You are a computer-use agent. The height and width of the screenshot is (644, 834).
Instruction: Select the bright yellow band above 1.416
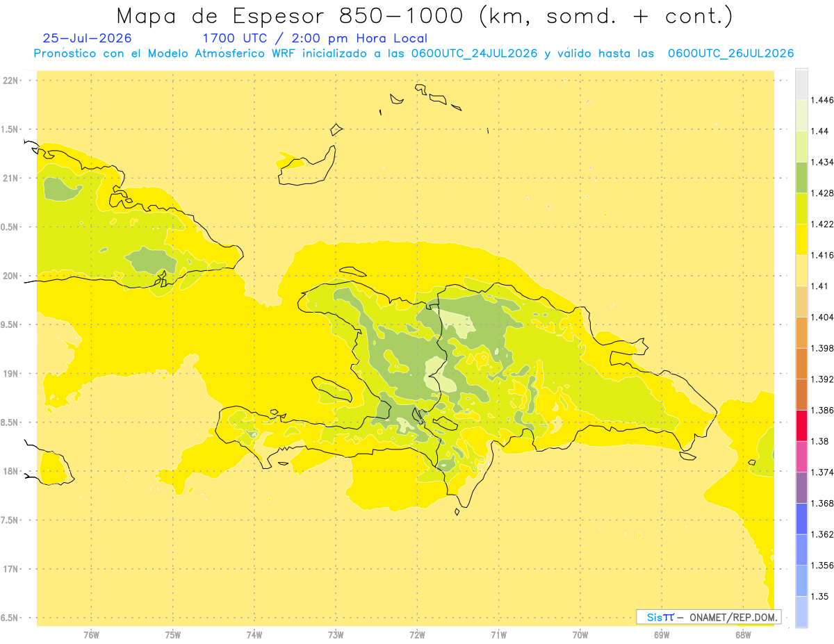pyautogui.click(x=801, y=239)
